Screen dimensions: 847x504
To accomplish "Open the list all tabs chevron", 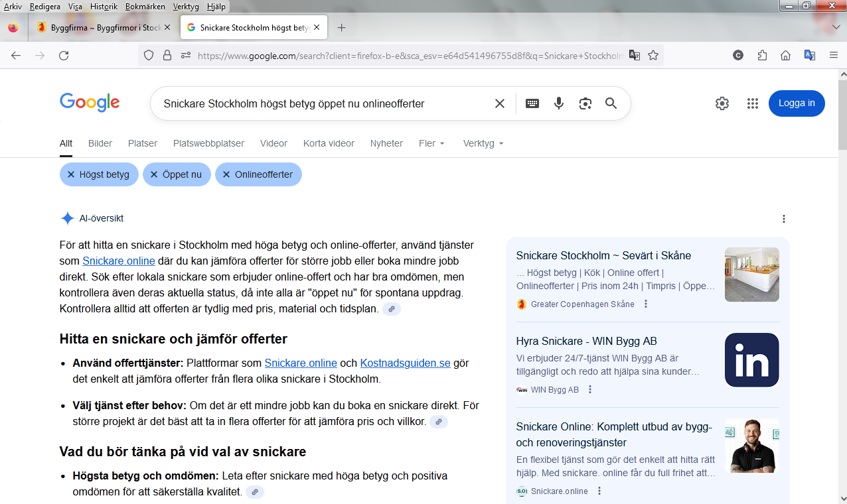I will 836,27.
